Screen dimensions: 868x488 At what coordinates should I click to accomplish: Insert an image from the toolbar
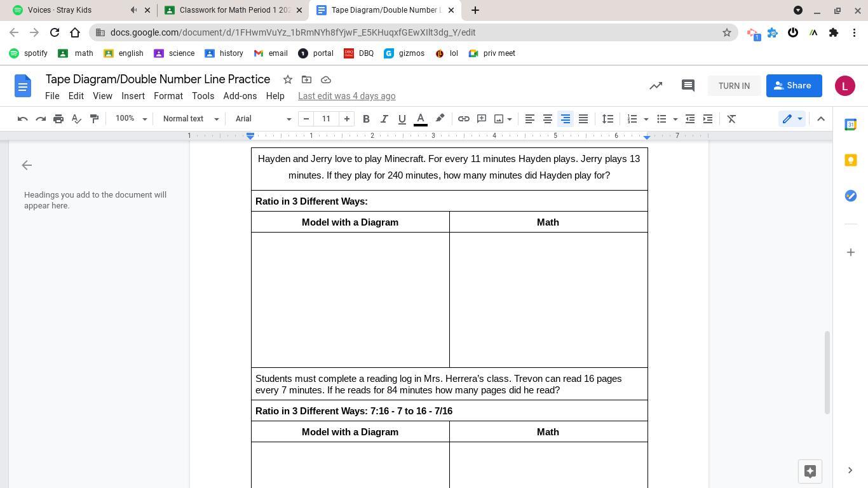point(499,119)
